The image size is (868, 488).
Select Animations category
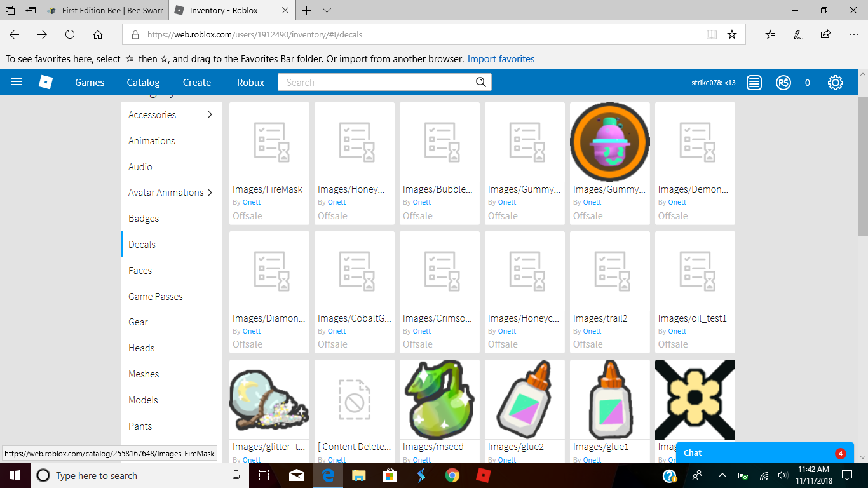click(152, 140)
